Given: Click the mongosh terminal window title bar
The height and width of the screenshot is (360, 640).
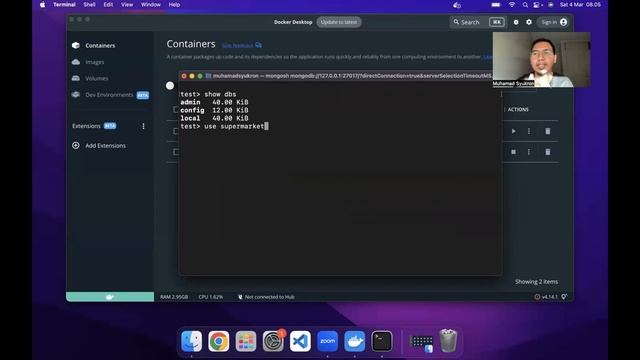Looking at the screenshot, I should coord(340,76).
